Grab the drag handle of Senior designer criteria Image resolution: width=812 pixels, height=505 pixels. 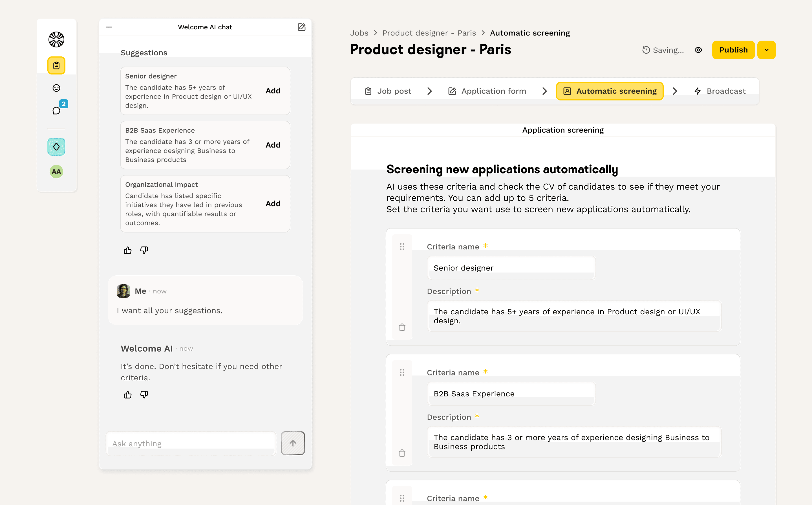pyautogui.click(x=402, y=247)
